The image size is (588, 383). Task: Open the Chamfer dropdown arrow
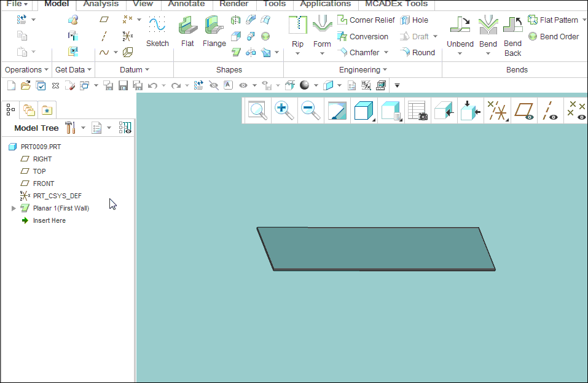[x=386, y=52]
